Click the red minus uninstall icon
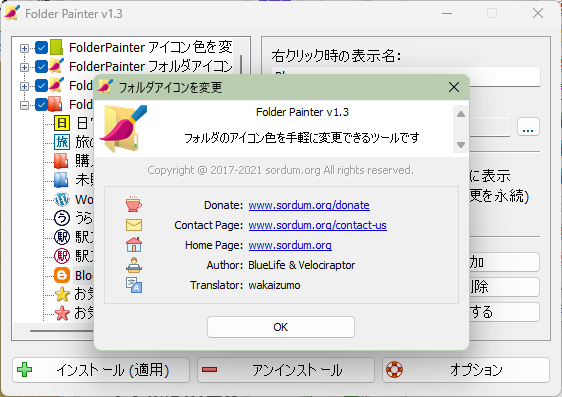Viewport: 562px width, 397px height. pyautogui.click(x=209, y=369)
